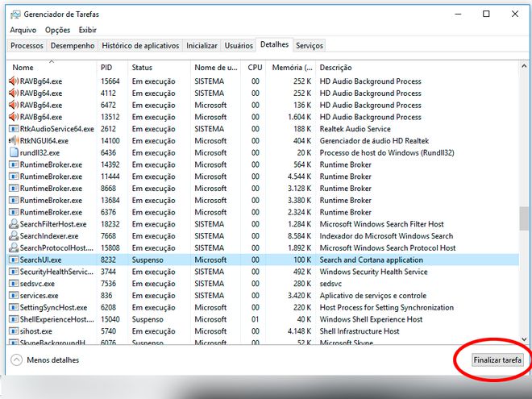Click the Task Manager title bar icon

click(15, 15)
